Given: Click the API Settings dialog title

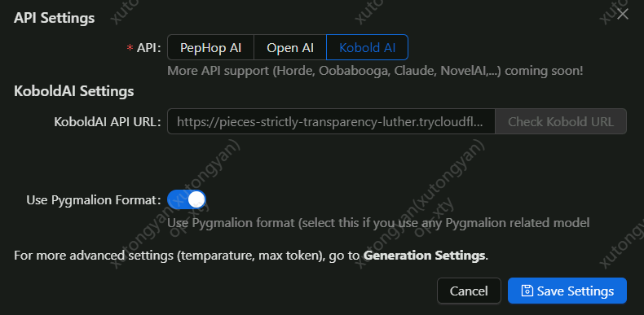Looking at the screenshot, I should [x=55, y=18].
